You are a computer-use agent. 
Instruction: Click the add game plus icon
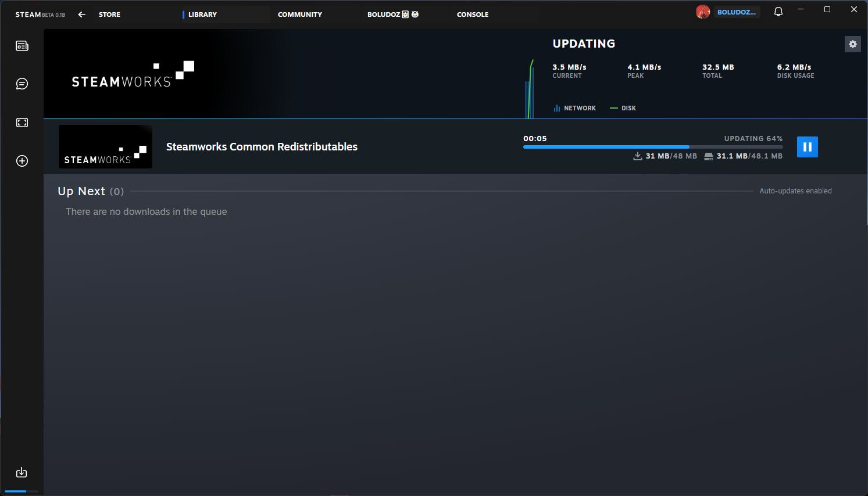point(22,161)
